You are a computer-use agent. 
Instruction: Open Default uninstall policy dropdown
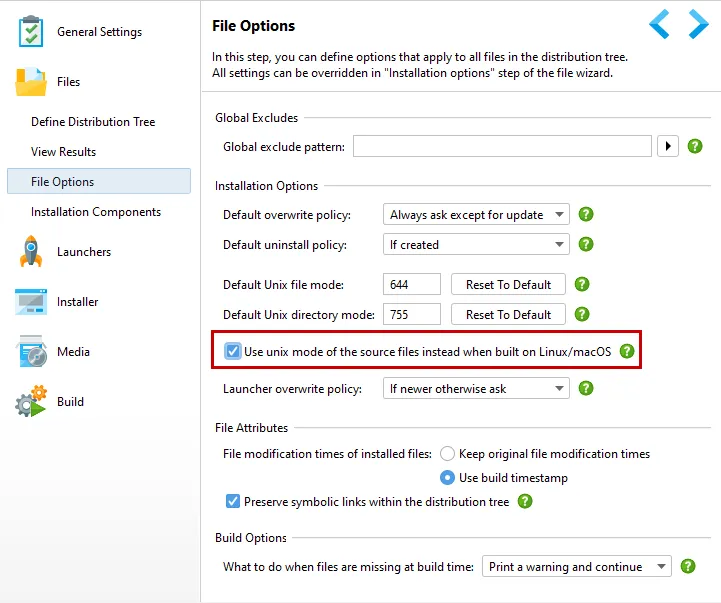[x=476, y=244]
